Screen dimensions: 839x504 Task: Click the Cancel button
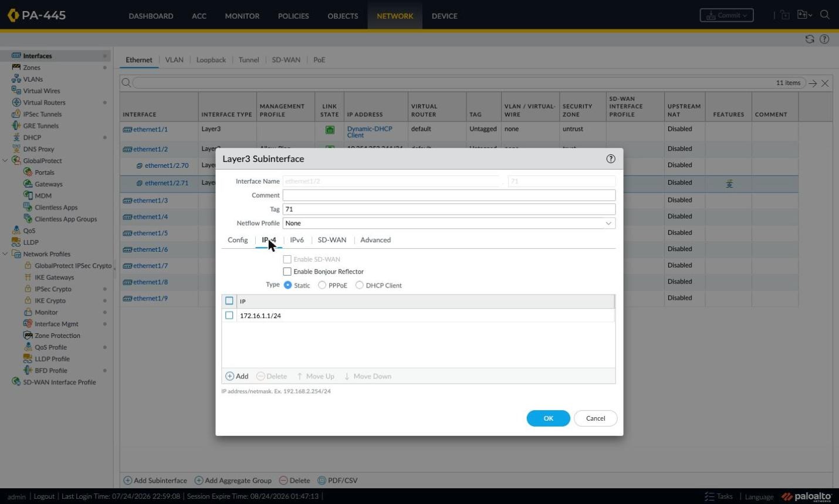coord(596,418)
